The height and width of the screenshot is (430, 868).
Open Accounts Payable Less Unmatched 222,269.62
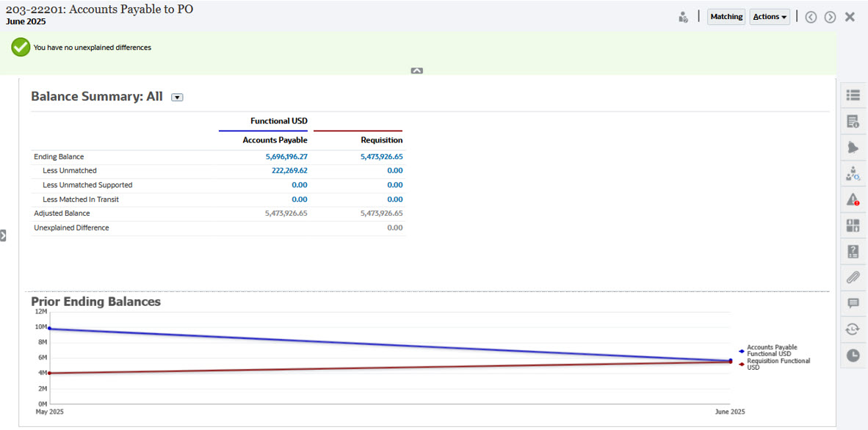tap(289, 170)
